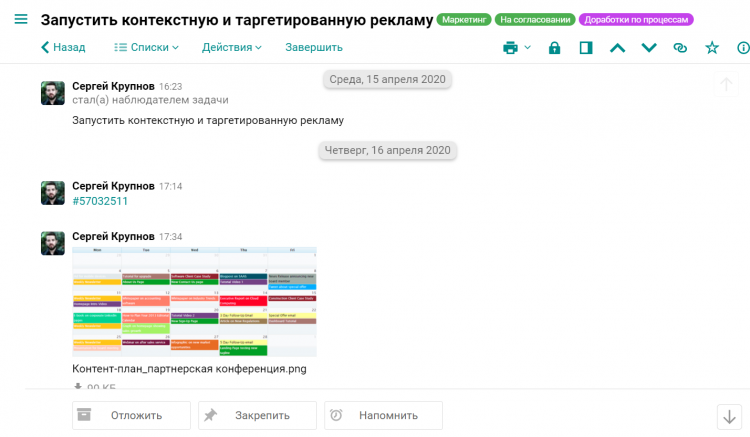Open the Списки dropdown
750x437 pixels.
coord(146,47)
